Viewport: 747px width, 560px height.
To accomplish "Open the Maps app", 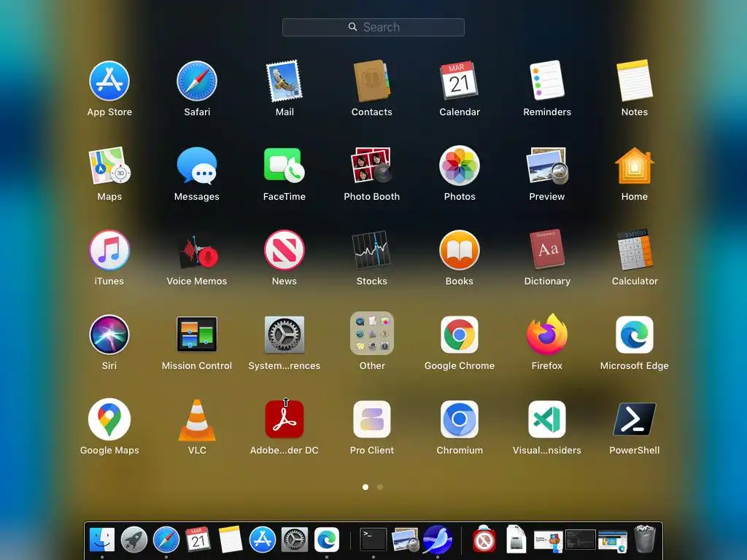I will [x=109, y=166].
